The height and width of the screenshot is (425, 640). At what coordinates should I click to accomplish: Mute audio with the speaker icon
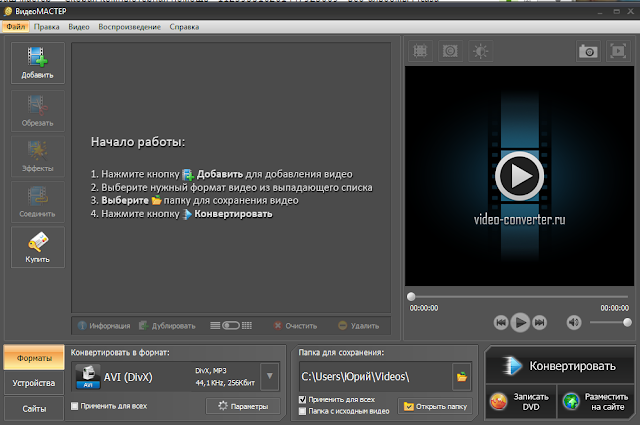click(573, 323)
